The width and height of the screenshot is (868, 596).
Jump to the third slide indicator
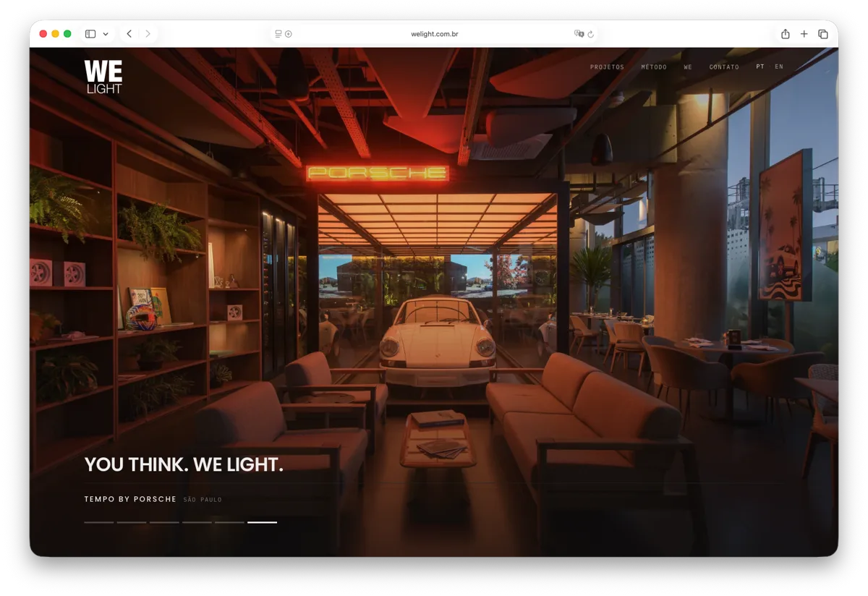coord(164,521)
